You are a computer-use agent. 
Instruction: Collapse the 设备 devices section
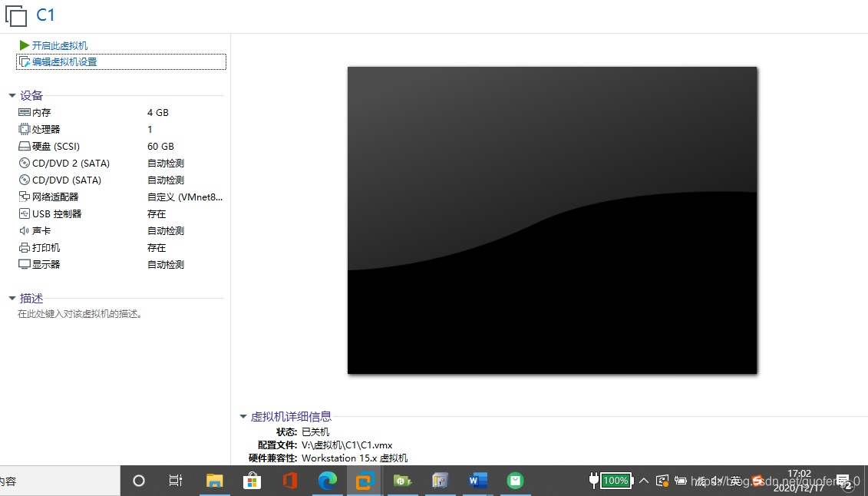pos(12,94)
